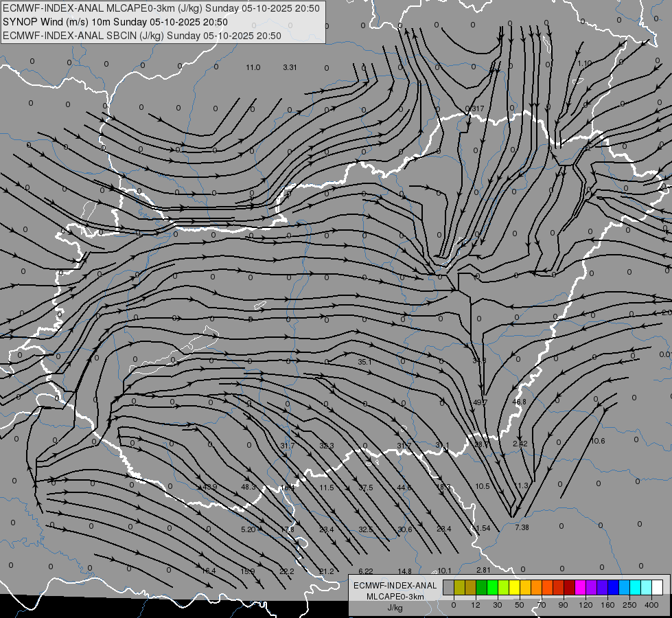Choose the lime yellow-green legend swatch

504,587
